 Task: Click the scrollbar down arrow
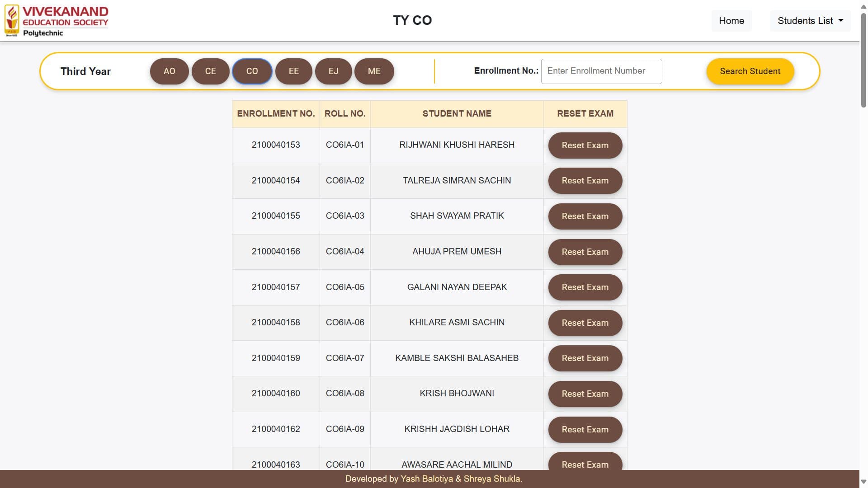(863, 481)
